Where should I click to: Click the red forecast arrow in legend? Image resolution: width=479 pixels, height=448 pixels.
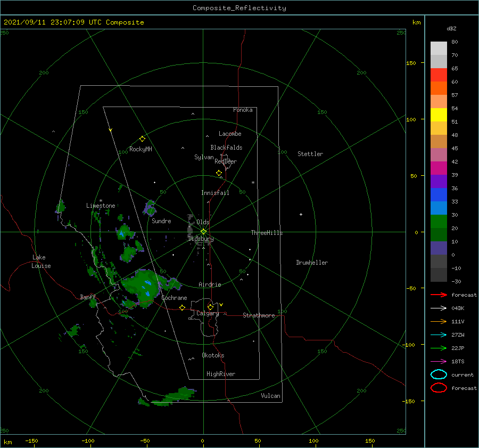(439, 295)
